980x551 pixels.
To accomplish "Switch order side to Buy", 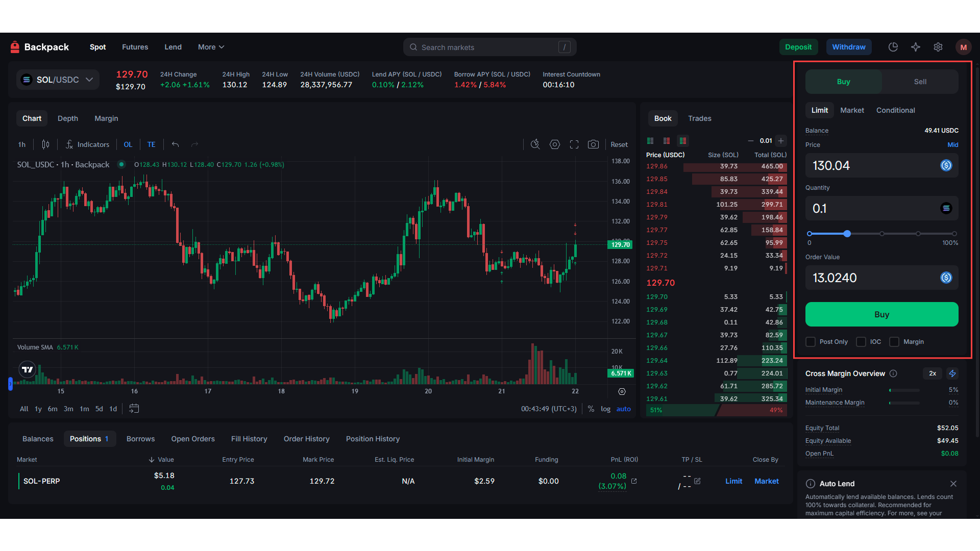I will pos(844,82).
